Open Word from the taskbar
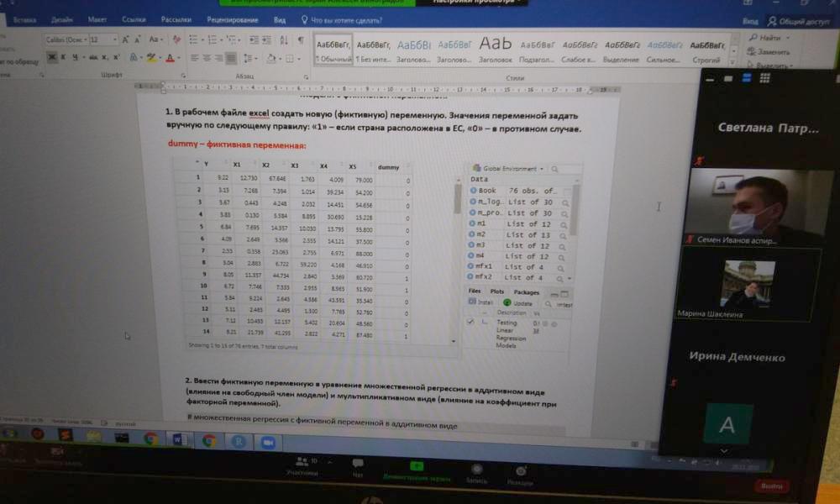The width and height of the screenshot is (840, 504). tap(178, 439)
